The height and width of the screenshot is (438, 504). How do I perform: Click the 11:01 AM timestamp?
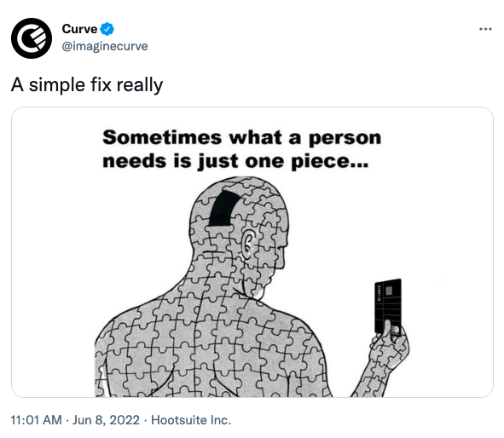pyautogui.click(x=37, y=420)
